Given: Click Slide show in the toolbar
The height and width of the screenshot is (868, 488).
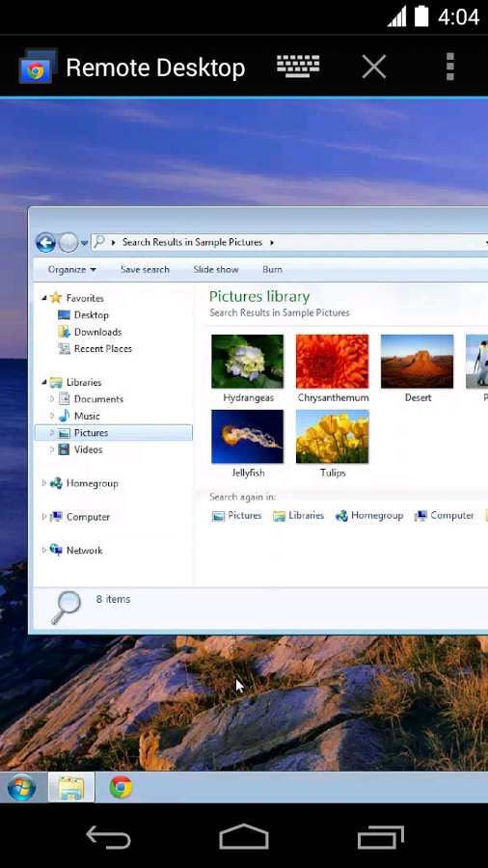Looking at the screenshot, I should 216,270.
